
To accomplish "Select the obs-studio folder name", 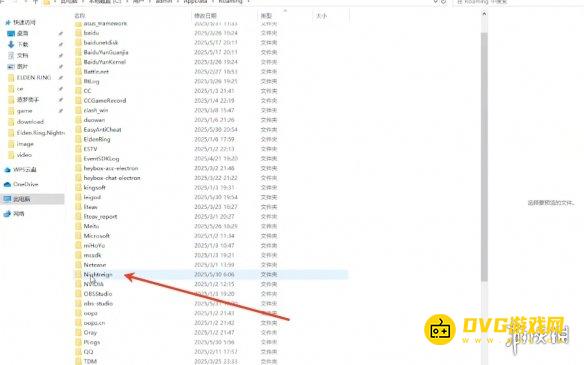I will click(98, 304).
